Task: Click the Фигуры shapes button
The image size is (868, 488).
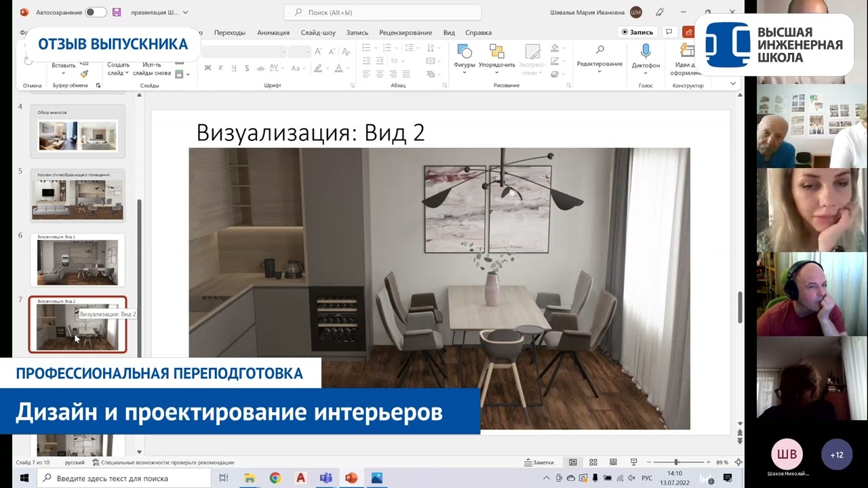Action: [x=465, y=58]
